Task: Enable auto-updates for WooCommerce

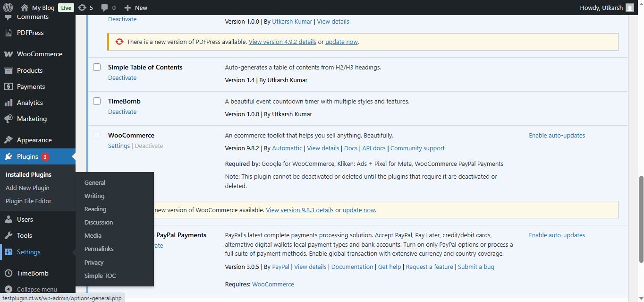Action: pos(557,135)
